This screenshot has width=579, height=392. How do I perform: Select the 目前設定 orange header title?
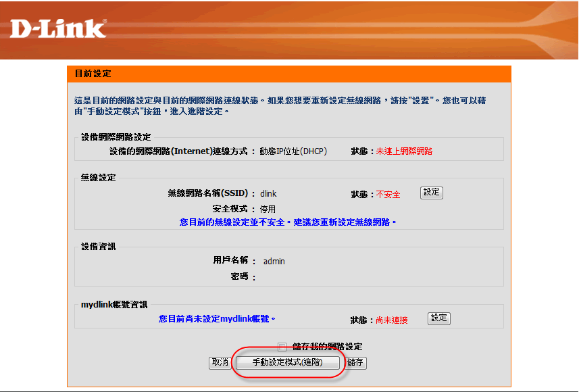coord(93,74)
